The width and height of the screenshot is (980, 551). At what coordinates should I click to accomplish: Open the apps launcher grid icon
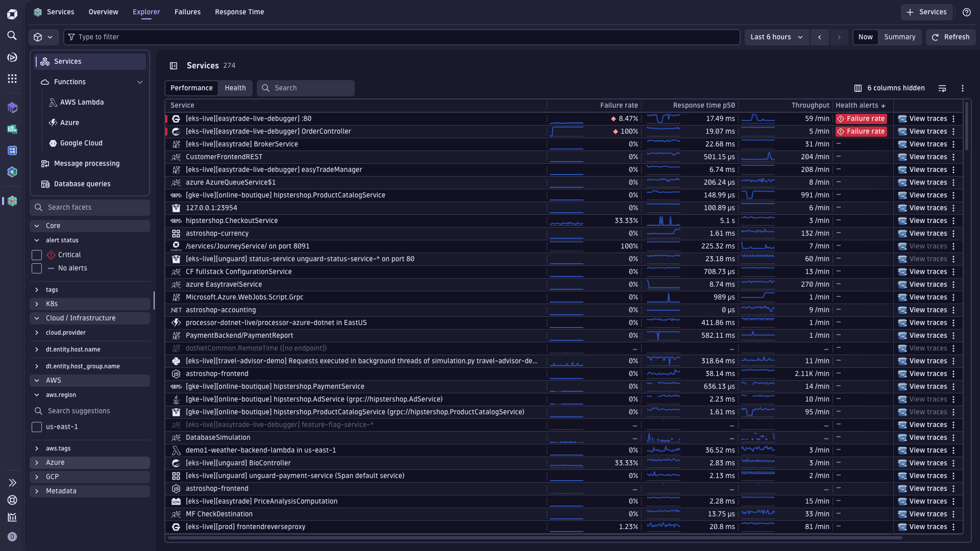click(x=12, y=78)
